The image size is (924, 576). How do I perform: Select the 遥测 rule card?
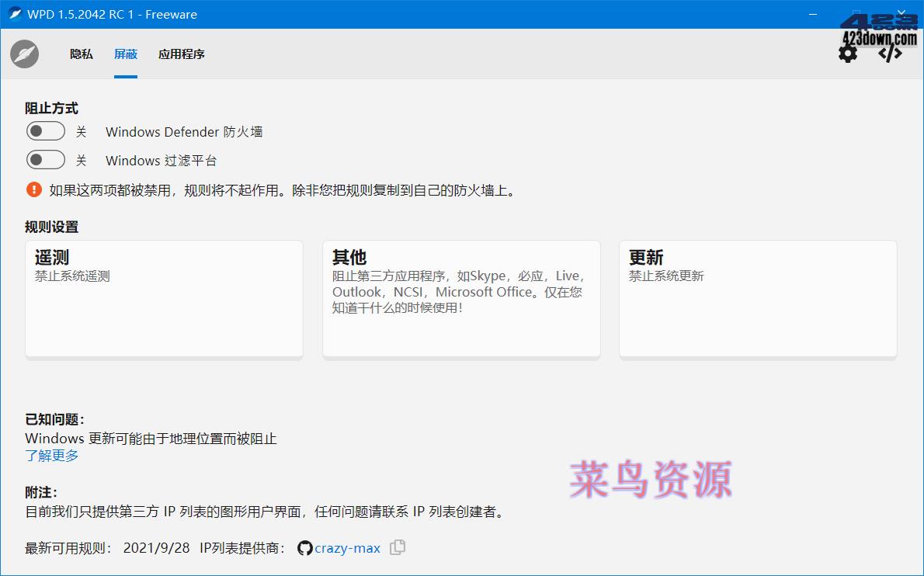point(164,299)
